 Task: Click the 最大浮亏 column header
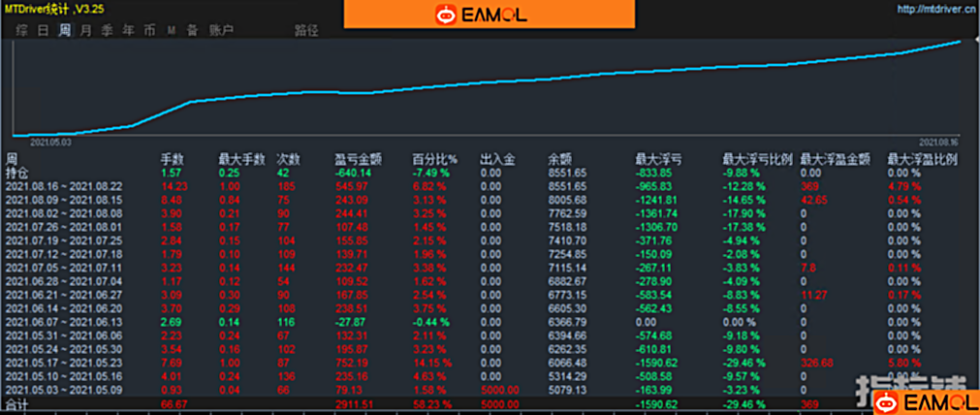tap(657, 159)
